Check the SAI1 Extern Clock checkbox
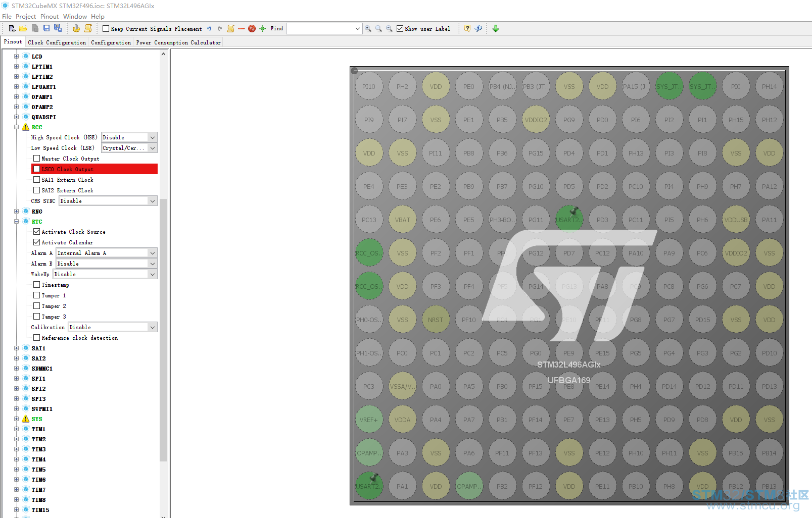The image size is (812, 518). click(36, 180)
